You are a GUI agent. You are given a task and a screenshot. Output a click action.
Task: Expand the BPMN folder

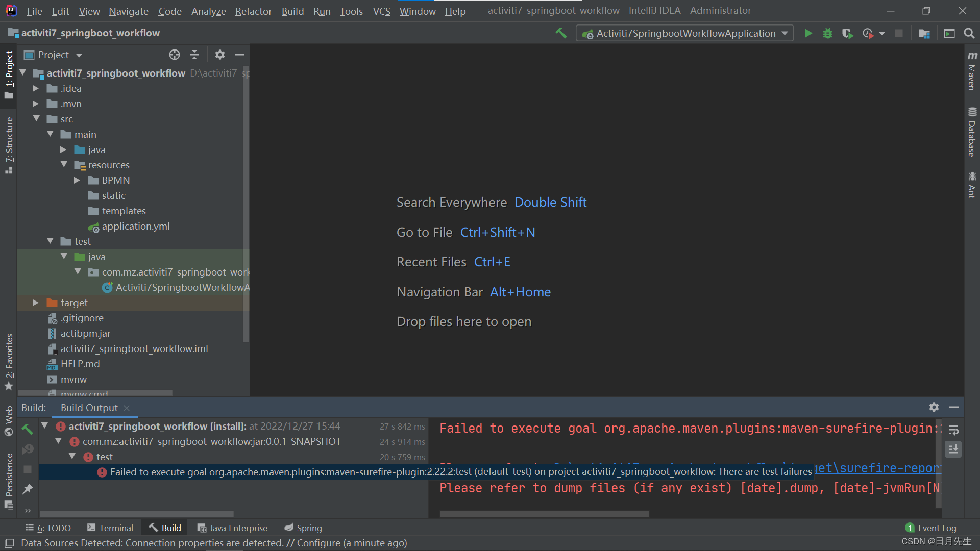point(77,180)
